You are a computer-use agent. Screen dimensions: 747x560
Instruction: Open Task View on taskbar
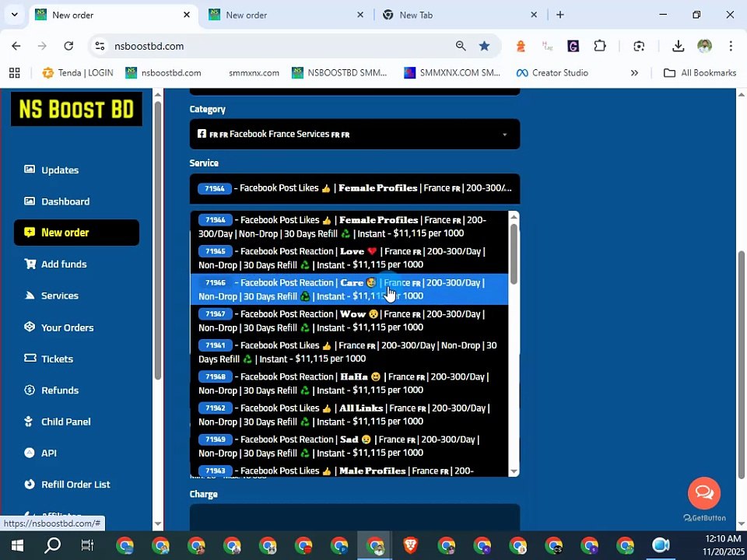[87, 545]
